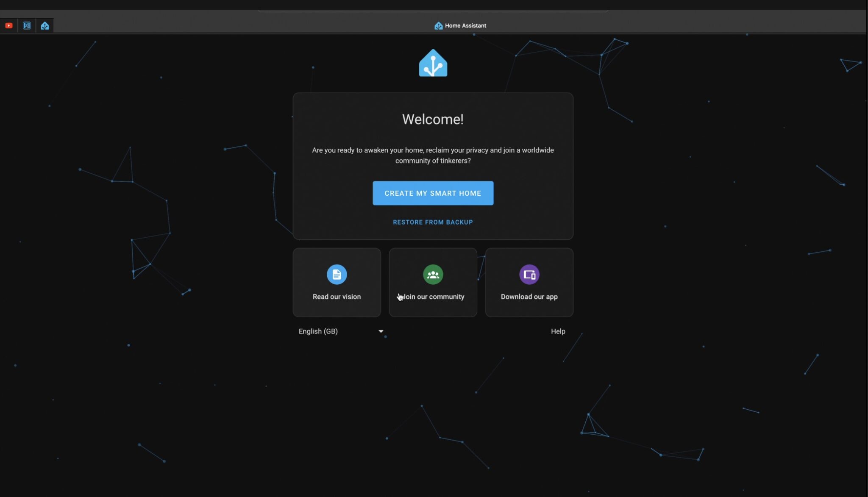Open the Read our vision card
Screen dimensions: 868x497
(x=336, y=282)
